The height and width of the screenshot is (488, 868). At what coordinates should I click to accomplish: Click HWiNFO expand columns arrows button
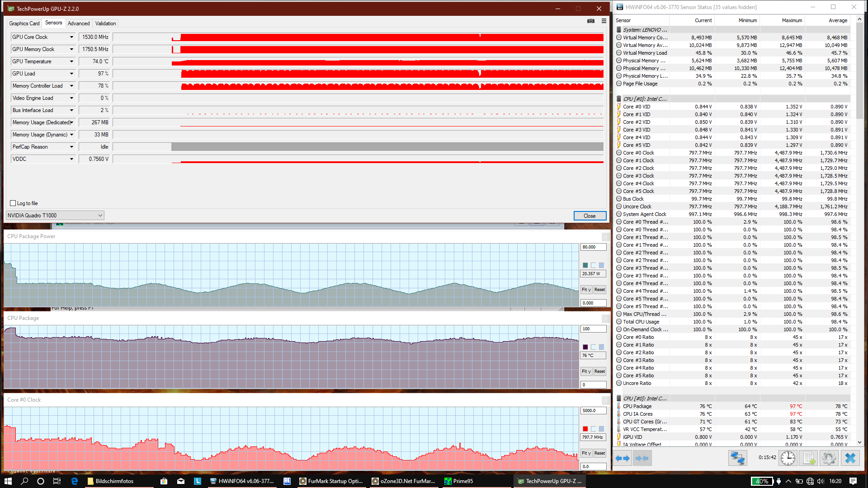[623, 458]
